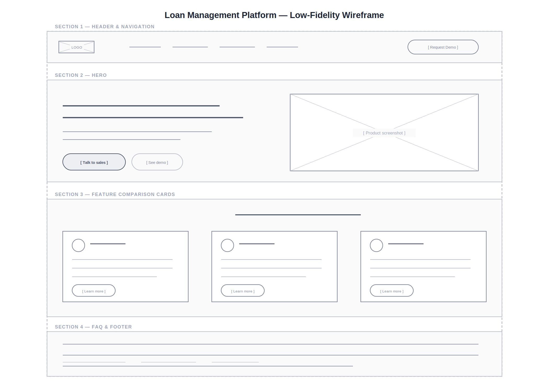The image size is (549, 392).
Task: Click the circle icon in the middle feature card
Action: (227, 245)
